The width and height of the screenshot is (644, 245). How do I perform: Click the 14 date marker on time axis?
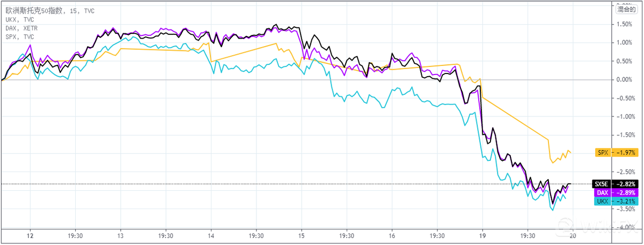(x=211, y=235)
